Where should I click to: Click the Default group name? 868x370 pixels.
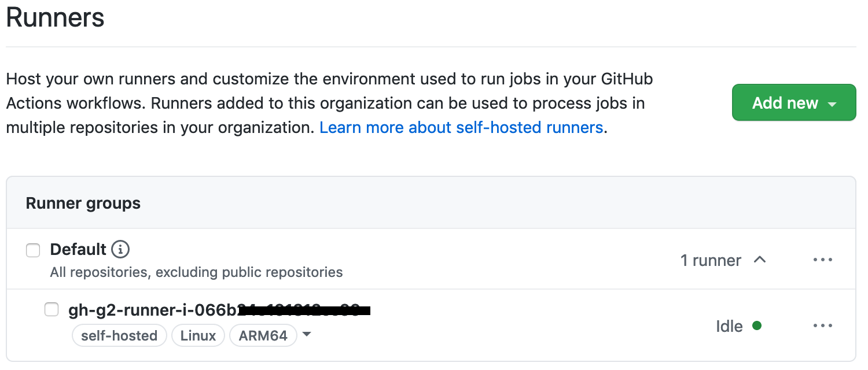(x=78, y=250)
